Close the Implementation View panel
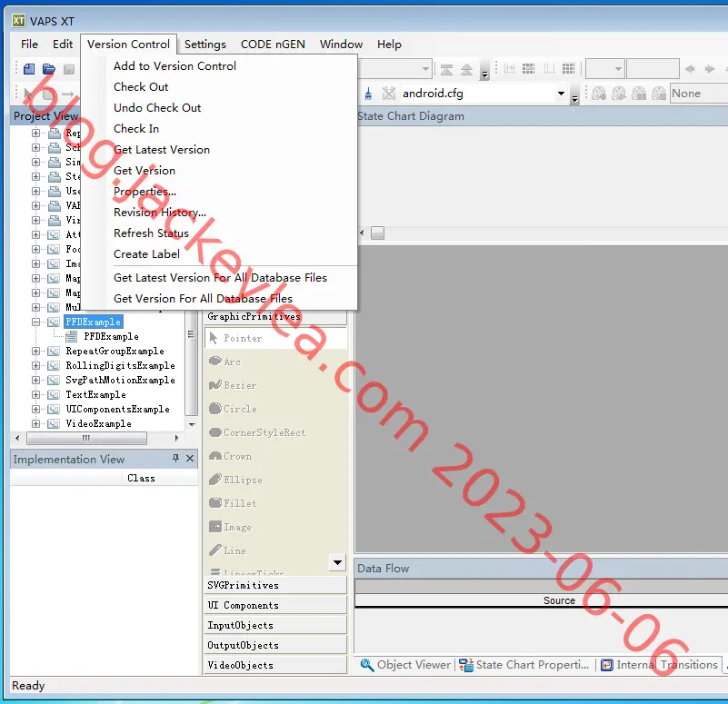Viewport: 728px width, 704px height. click(190, 459)
